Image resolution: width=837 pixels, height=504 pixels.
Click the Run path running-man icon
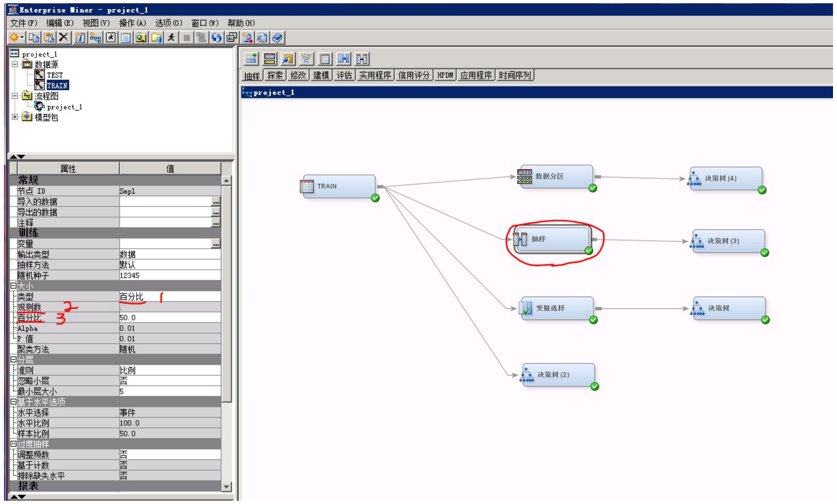(x=171, y=37)
